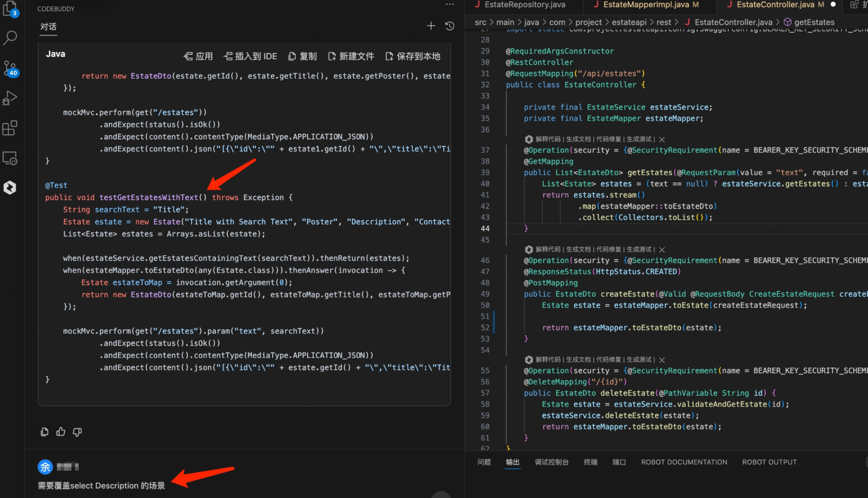Image resolution: width=868 pixels, height=498 pixels.
Task: Copy the response using the bottom copy icon
Action: (x=44, y=432)
